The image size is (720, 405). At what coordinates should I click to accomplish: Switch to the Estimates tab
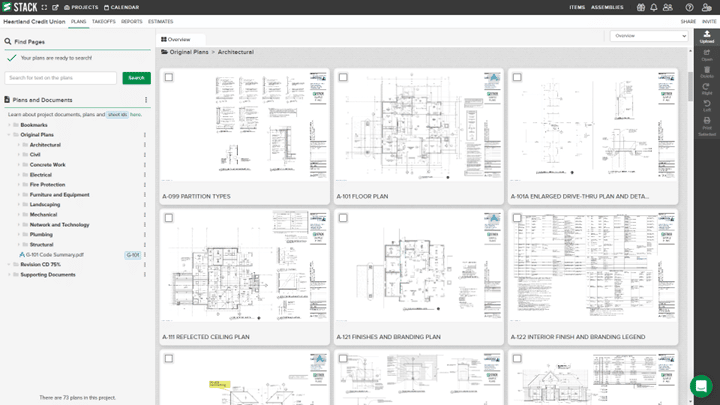coord(161,22)
